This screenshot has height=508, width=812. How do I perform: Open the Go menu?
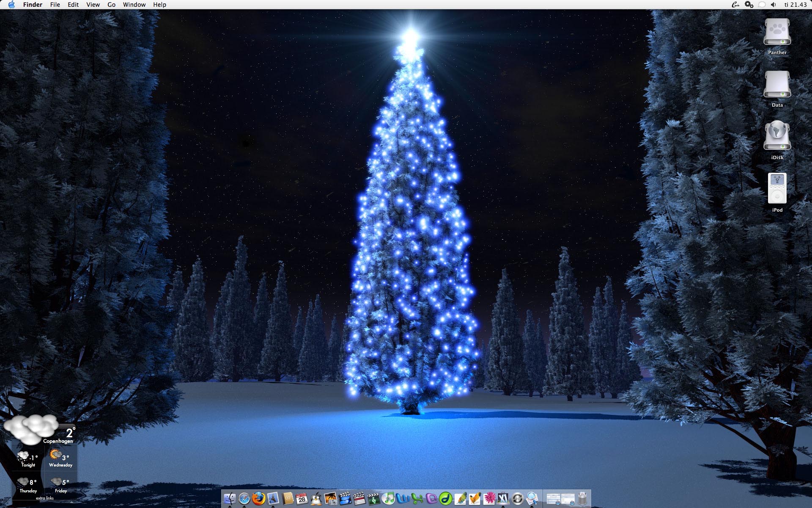111,5
